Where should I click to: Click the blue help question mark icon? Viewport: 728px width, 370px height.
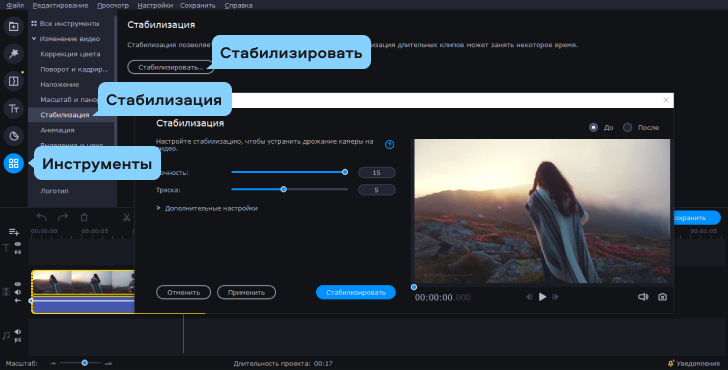click(390, 144)
